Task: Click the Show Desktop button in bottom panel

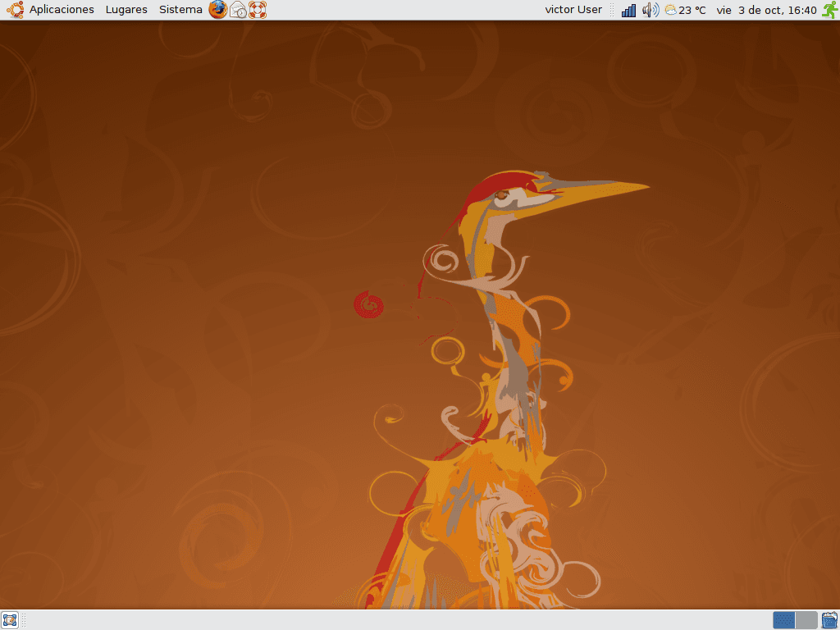Action: click(x=10, y=620)
